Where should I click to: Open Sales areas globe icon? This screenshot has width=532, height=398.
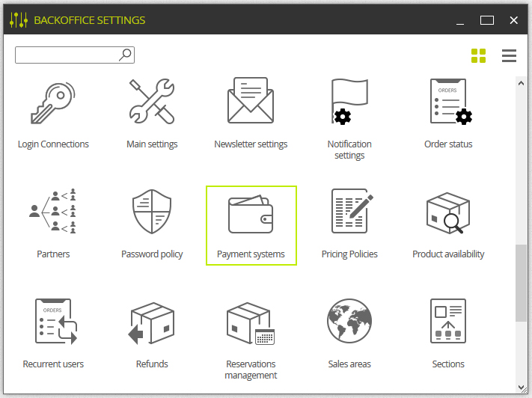point(349,321)
